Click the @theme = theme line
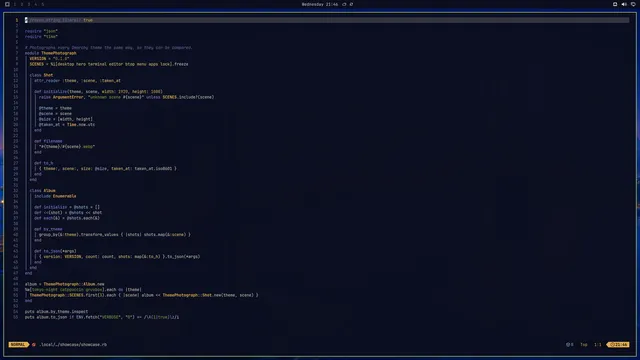Viewport: 640px width, 360px height. 55,108
